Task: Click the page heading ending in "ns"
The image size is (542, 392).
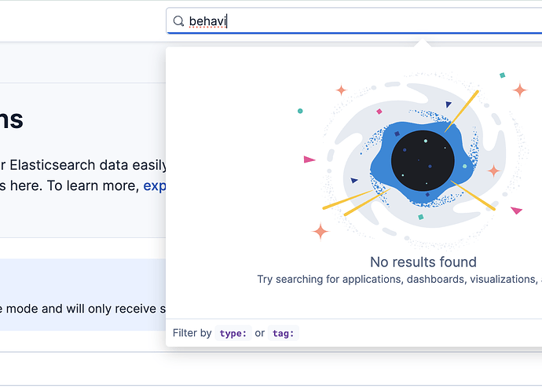Action: click(11, 120)
